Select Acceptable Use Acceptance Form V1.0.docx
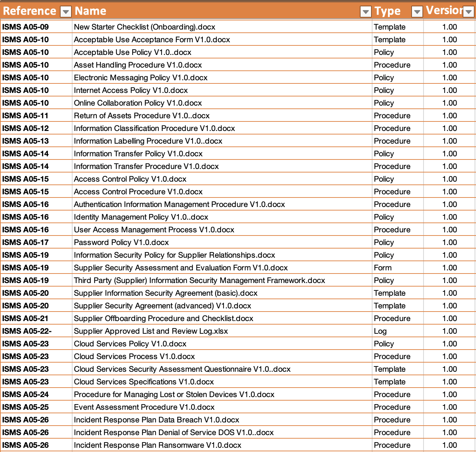Image resolution: width=476 pixels, height=452 pixels. click(222, 39)
